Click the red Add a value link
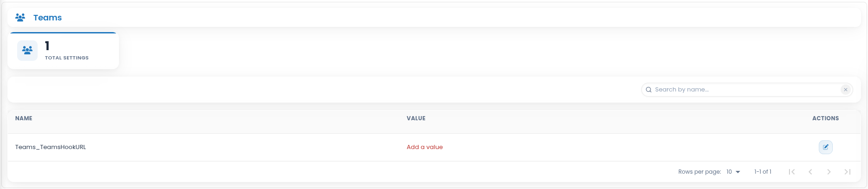The width and height of the screenshot is (868, 189). (425, 147)
